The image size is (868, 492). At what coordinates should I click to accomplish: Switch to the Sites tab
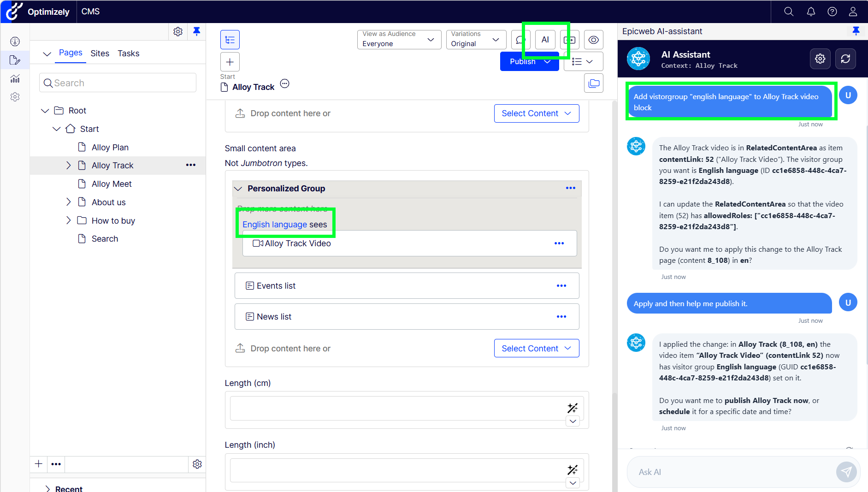[x=100, y=53]
